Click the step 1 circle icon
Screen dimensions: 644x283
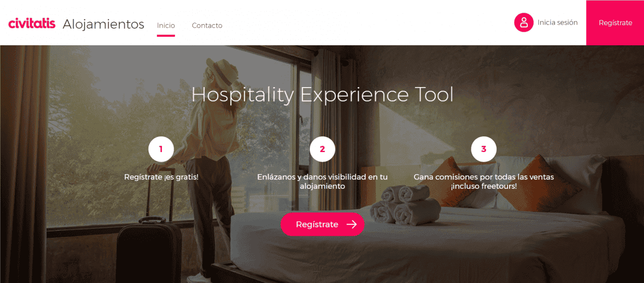(161, 149)
